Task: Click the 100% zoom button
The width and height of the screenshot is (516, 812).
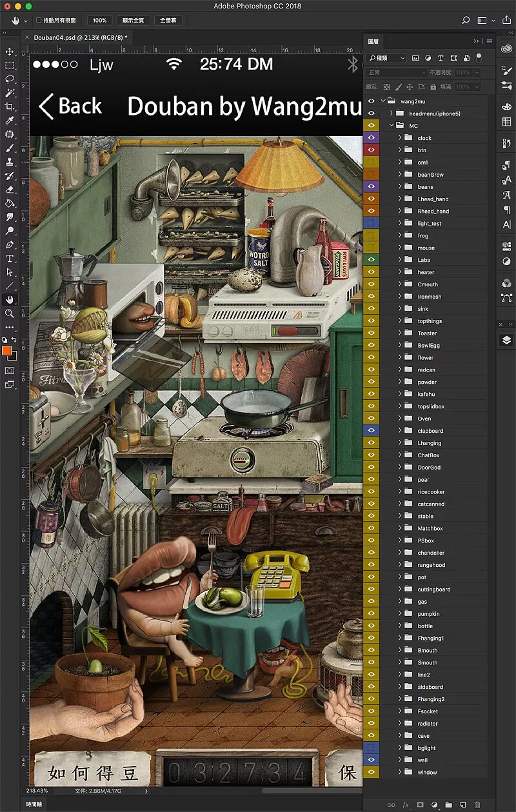Action: coord(99,20)
